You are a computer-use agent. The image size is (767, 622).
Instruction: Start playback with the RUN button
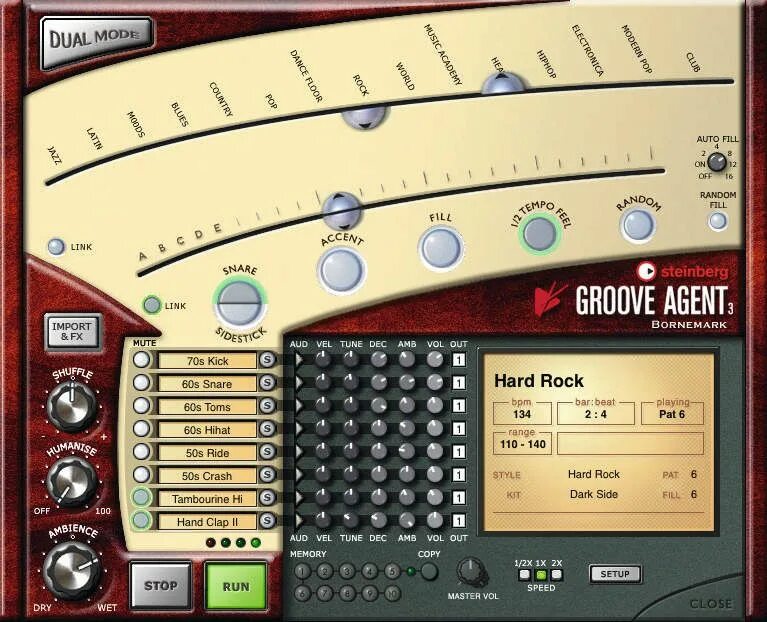pyautogui.click(x=236, y=586)
